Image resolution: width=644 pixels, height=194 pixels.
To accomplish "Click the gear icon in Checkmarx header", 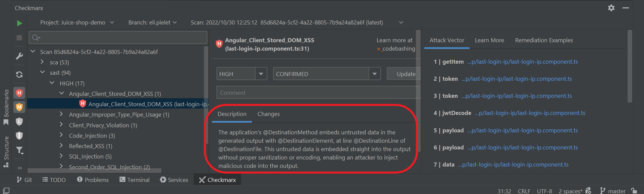I will point(611,8).
